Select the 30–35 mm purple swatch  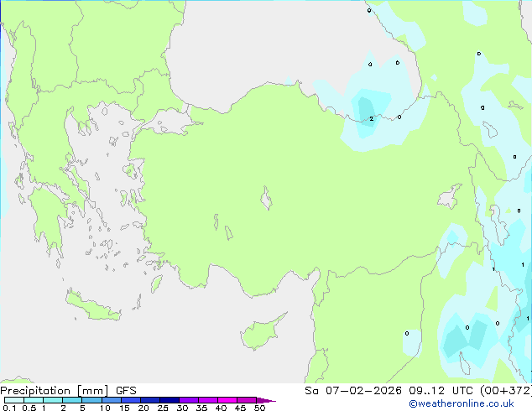click(188, 400)
